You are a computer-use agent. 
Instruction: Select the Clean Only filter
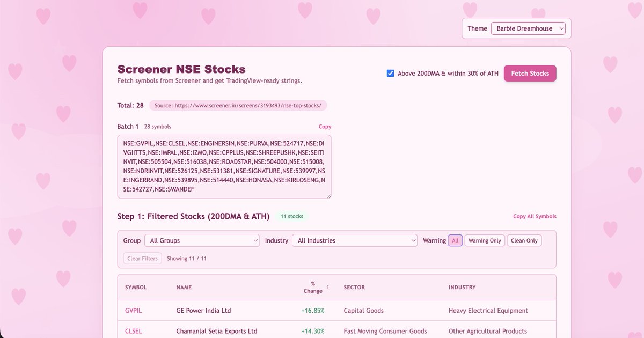524,241
